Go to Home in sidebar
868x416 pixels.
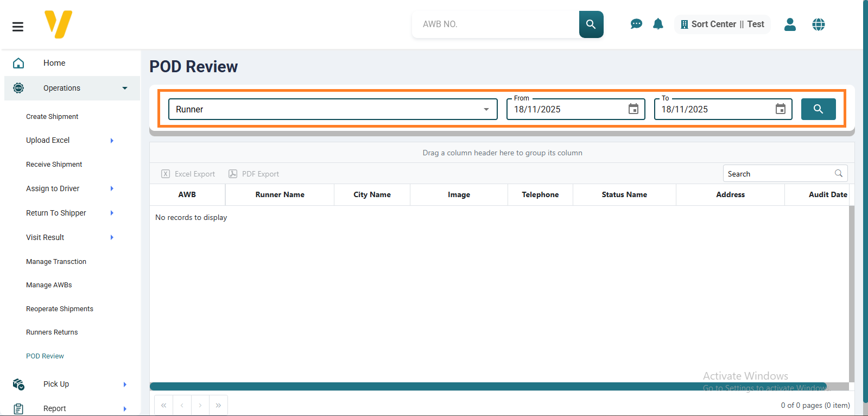pyautogui.click(x=54, y=63)
